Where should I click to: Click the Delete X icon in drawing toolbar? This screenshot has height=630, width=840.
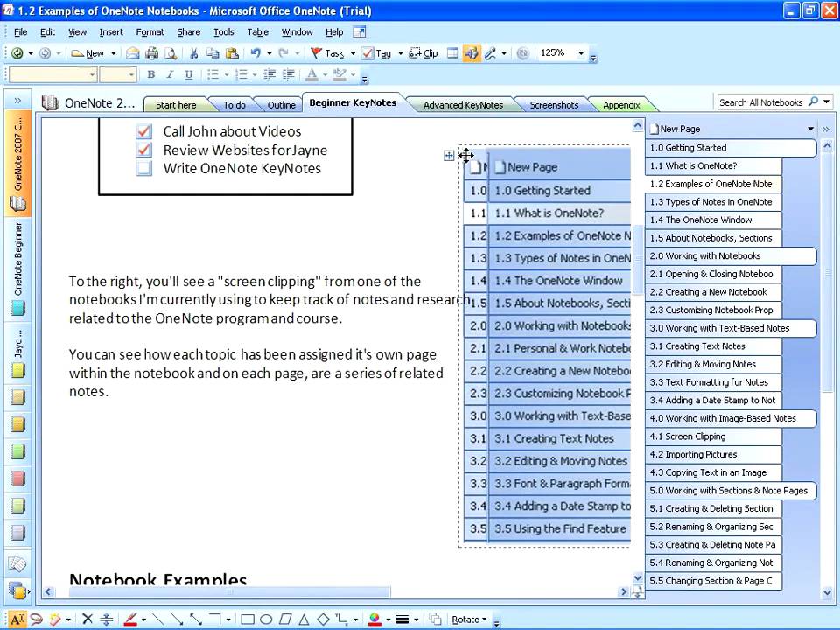[87, 619]
